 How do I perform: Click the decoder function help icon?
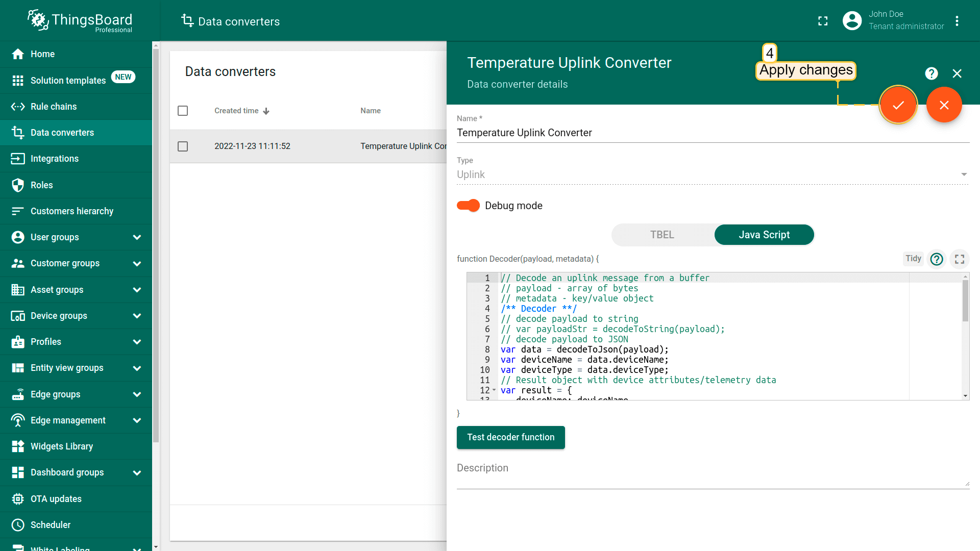pyautogui.click(x=936, y=259)
